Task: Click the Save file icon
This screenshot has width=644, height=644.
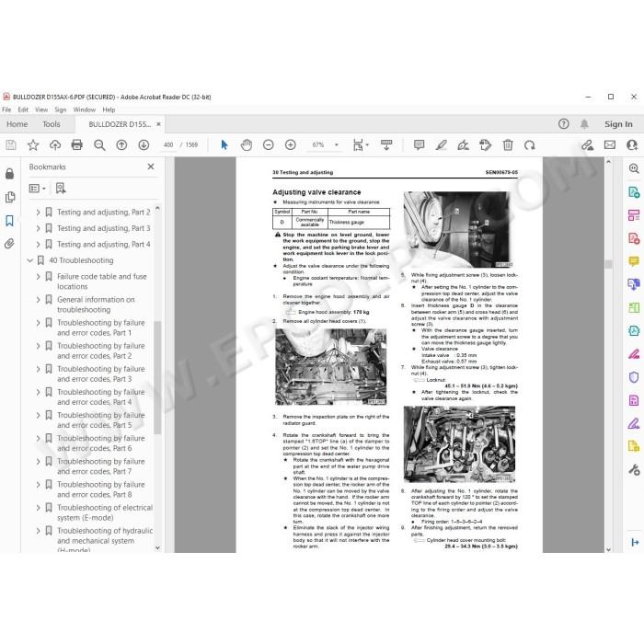Action: (11, 145)
